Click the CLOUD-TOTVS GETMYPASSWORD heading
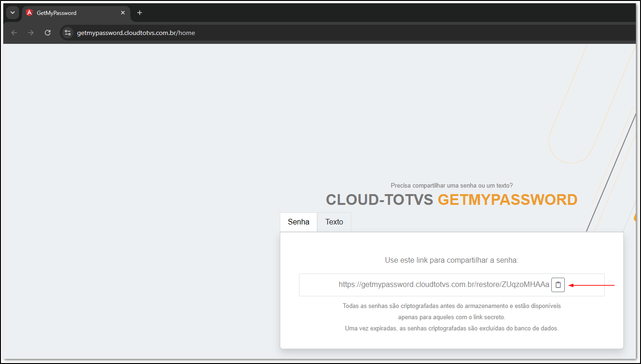 pos(451,200)
